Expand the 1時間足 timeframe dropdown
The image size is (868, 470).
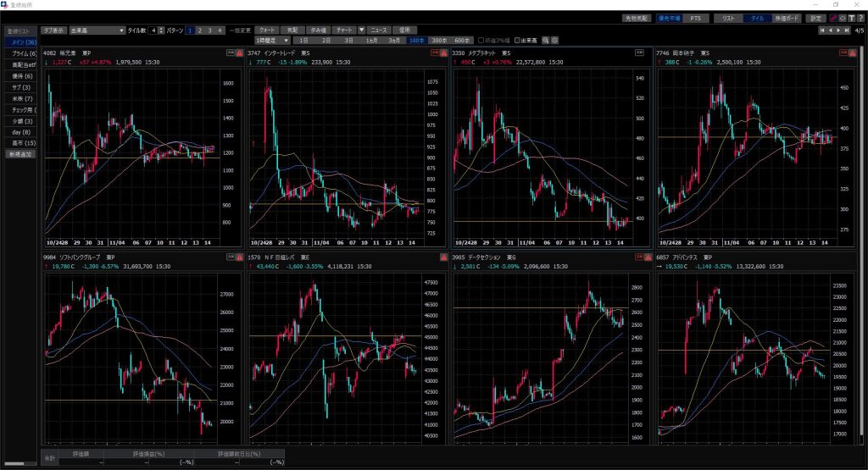(x=274, y=40)
